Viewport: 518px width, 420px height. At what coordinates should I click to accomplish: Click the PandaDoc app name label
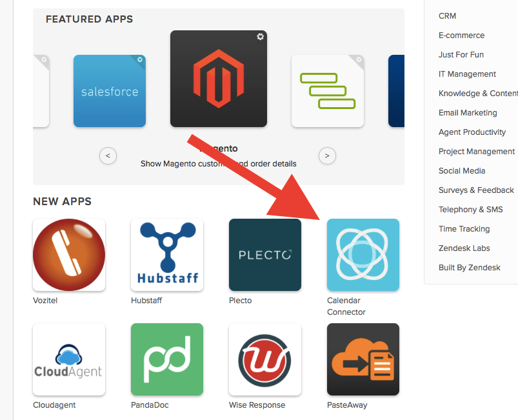point(150,405)
